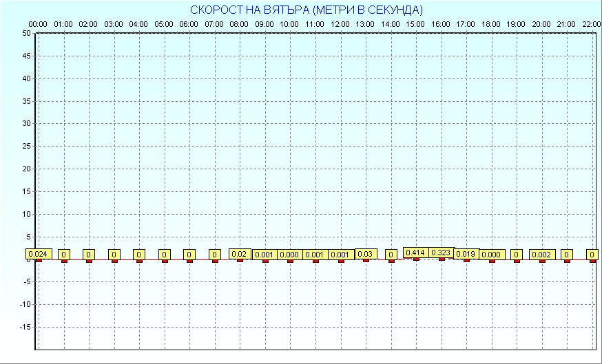Click the 14:00 time axis label
This screenshot has width=602, height=364.
(391, 24)
